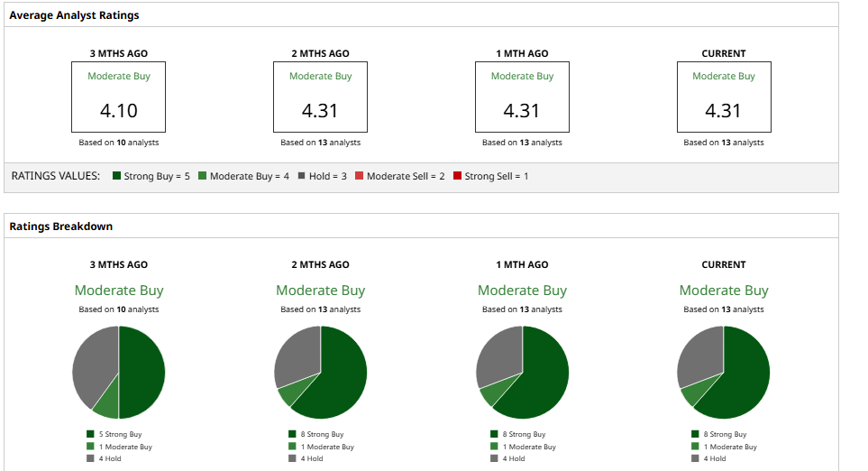868x471 pixels.
Task: Click the dark green Strong Buy = 5 swatch
Action: [x=117, y=176]
